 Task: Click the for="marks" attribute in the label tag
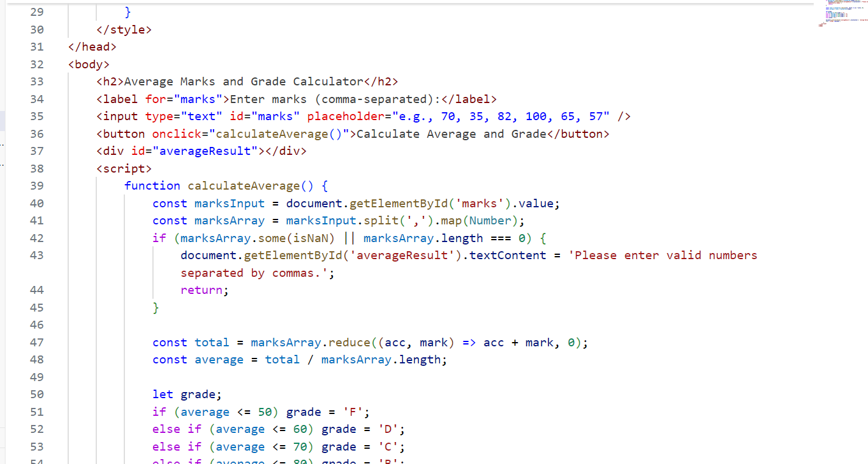click(x=184, y=99)
